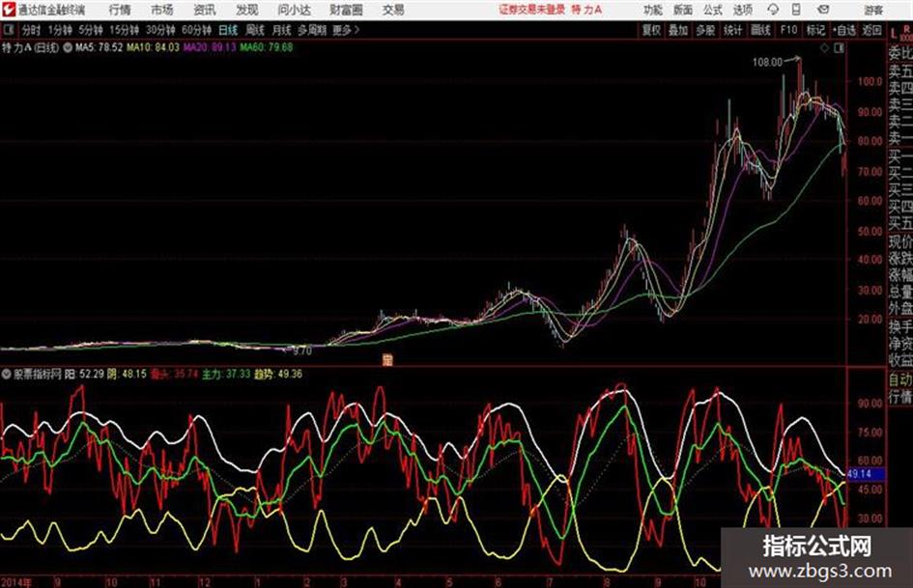Switch to 分时 chart period
The height and width of the screenshot is (588, 913).
(31, 30)
